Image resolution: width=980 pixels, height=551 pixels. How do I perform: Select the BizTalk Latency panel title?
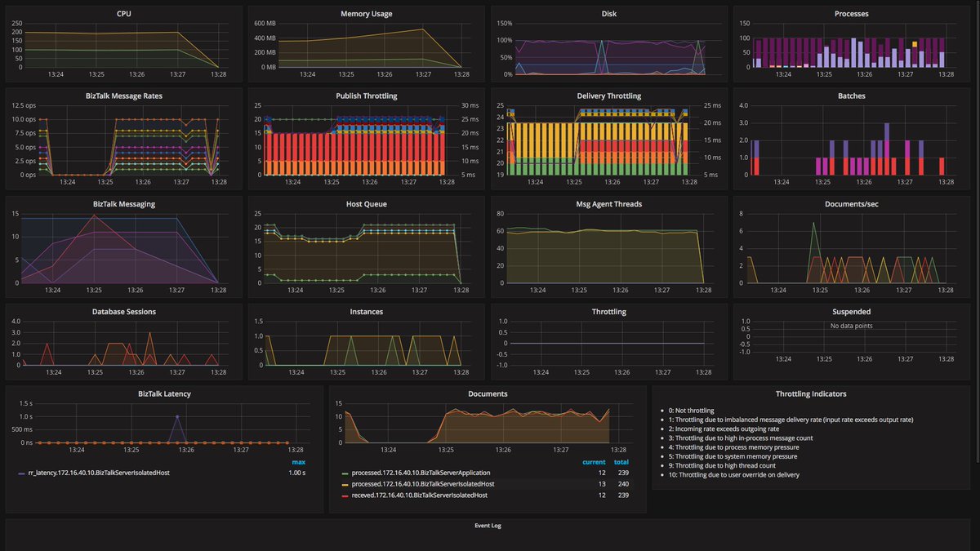coord(163,393)
